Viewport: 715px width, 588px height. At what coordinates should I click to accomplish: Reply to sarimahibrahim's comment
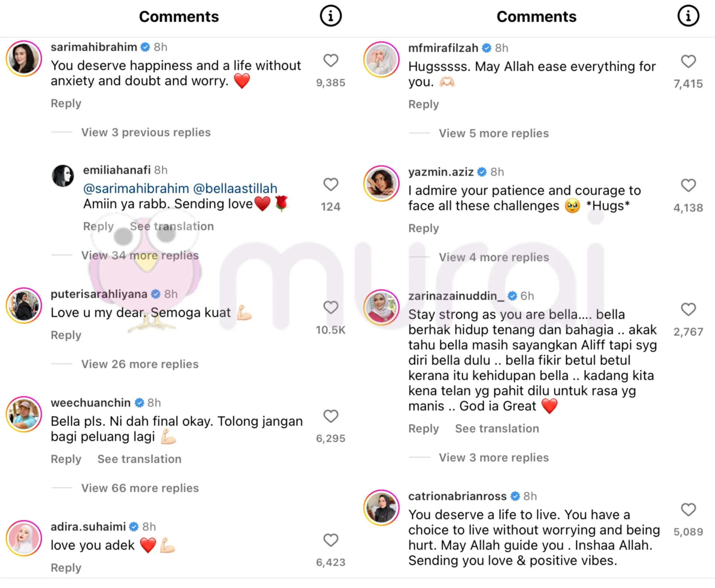point(66,103)
